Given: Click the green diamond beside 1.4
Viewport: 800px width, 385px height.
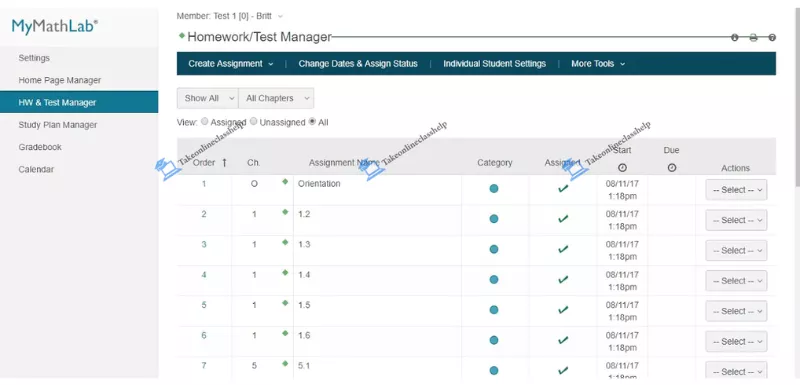Looking at the screenshot, I should point(285,272).
